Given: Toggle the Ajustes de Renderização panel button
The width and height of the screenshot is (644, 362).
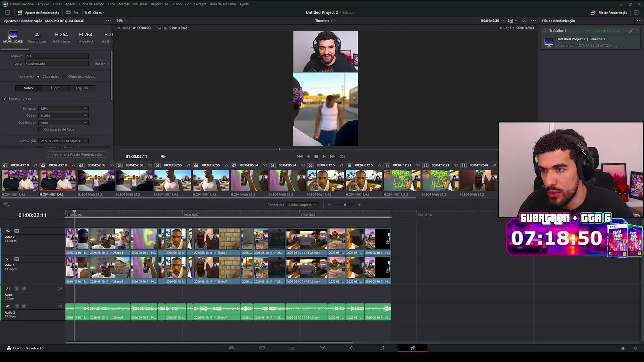Looking at the screenshot, I should [38, 13].
